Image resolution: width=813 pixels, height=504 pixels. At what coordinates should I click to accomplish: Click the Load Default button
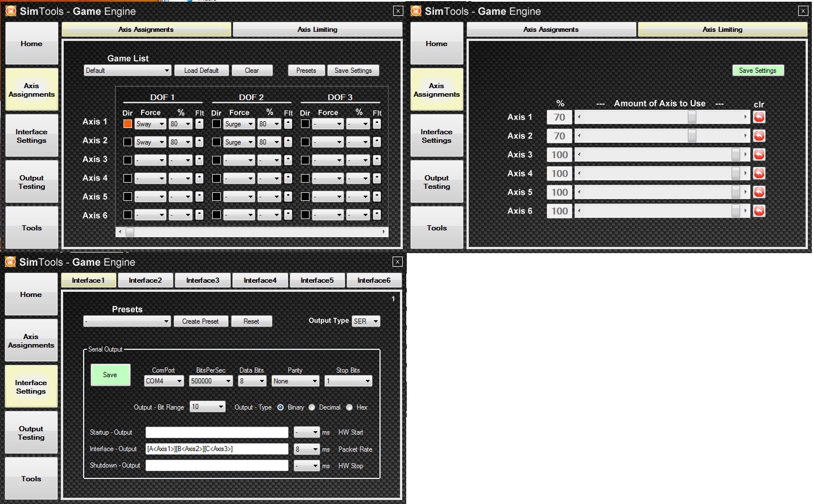click(x=201, y=71)
